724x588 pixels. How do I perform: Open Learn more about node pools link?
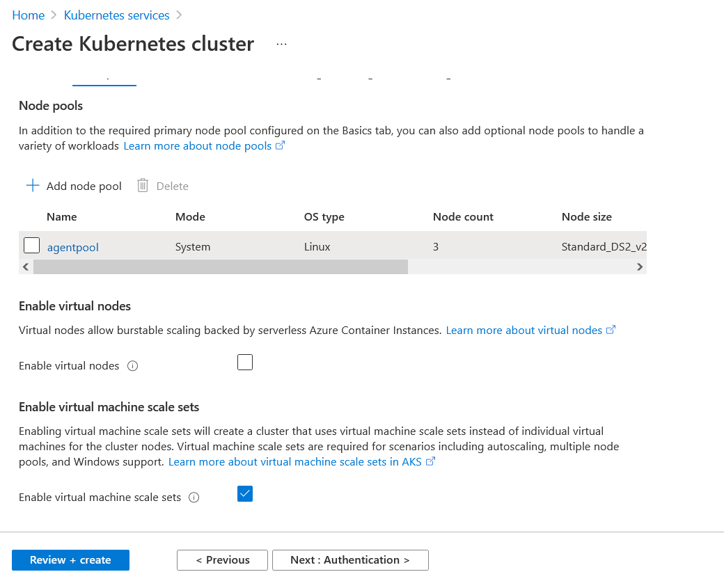click(198, 146)
